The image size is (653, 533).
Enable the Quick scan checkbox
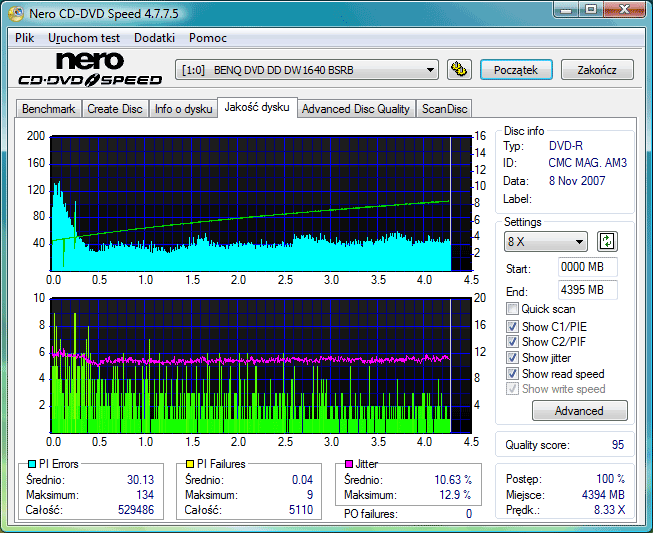512,309
